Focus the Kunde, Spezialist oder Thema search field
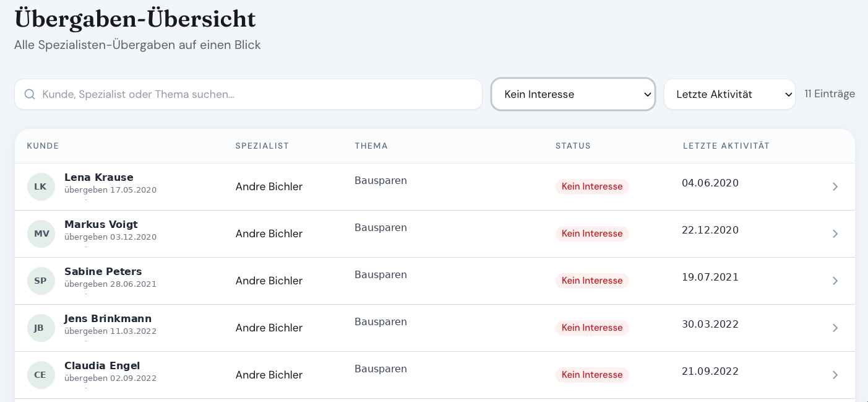 pyautogui.click(x=248, y=94)
